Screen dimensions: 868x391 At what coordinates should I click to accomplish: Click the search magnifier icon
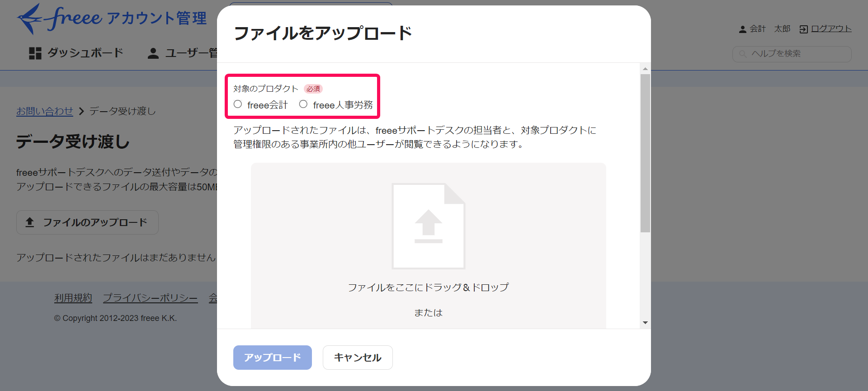point(743,54)
